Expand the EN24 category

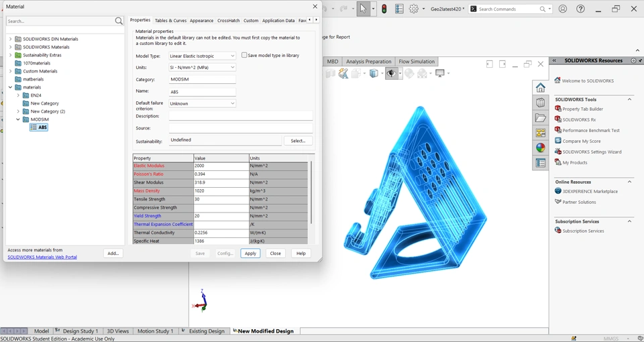(x=18, y=95)
